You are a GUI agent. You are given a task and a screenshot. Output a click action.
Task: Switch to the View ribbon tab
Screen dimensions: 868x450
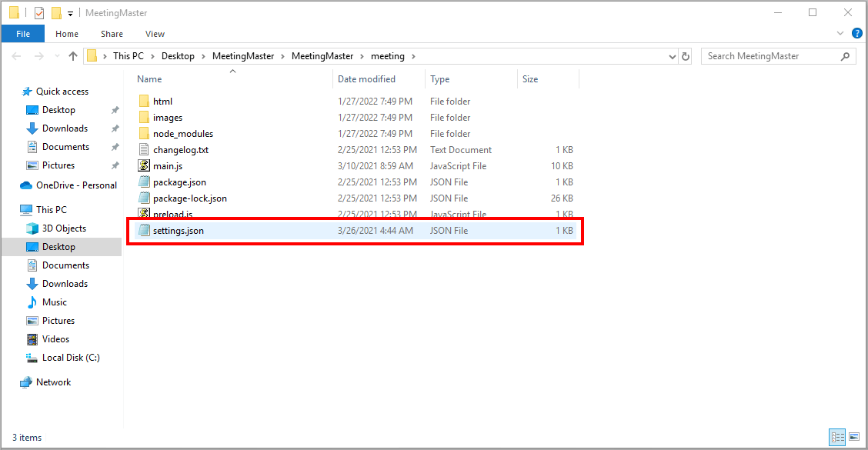click(155, 34)
